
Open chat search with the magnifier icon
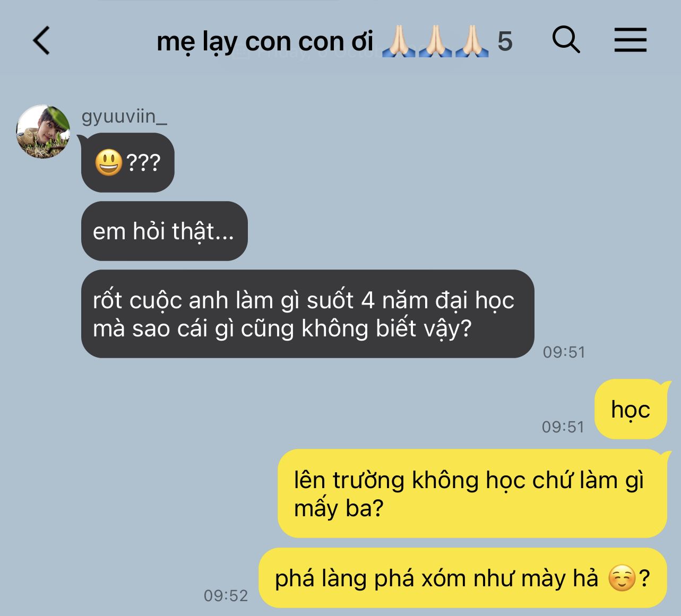point(566,40)
